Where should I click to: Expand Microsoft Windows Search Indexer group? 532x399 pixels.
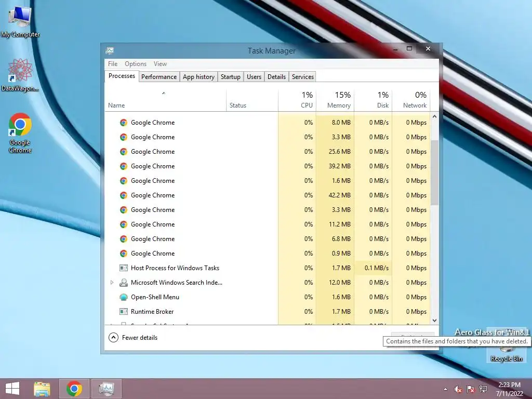pos(112,282)
